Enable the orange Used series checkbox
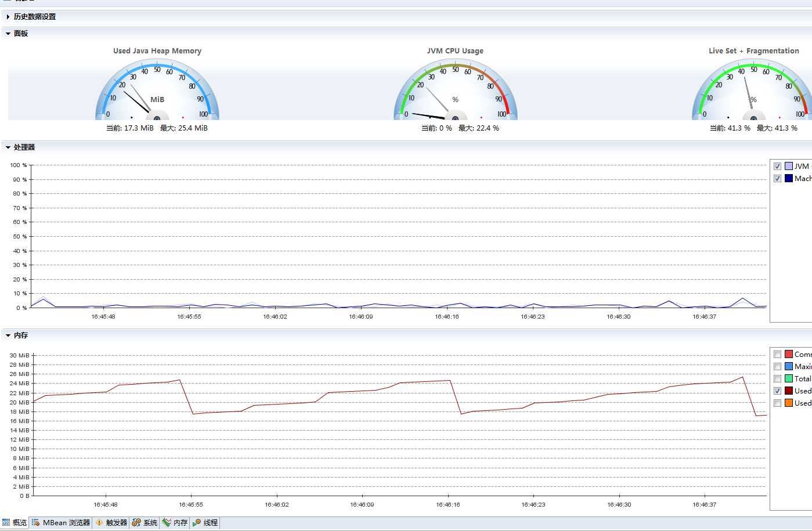The width and height of the screenshot is (812, 531). (777, 403)
